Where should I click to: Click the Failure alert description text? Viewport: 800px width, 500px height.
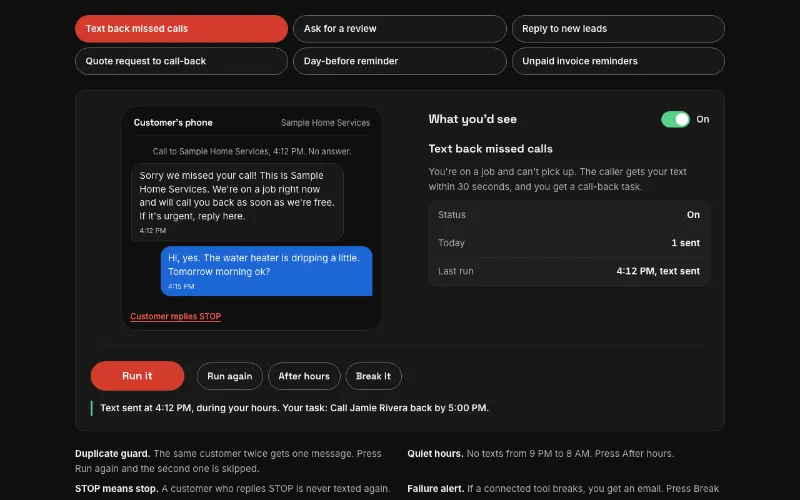coord(563,489)
